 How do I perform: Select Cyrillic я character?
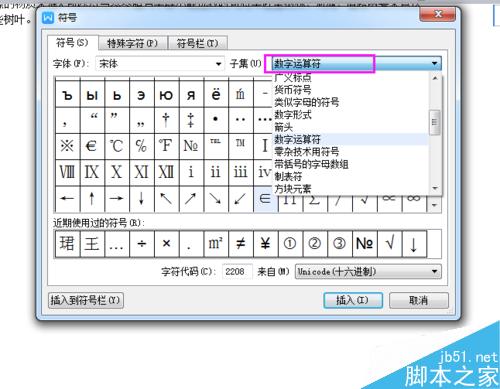pyautogui.click(x=191, y=95)
